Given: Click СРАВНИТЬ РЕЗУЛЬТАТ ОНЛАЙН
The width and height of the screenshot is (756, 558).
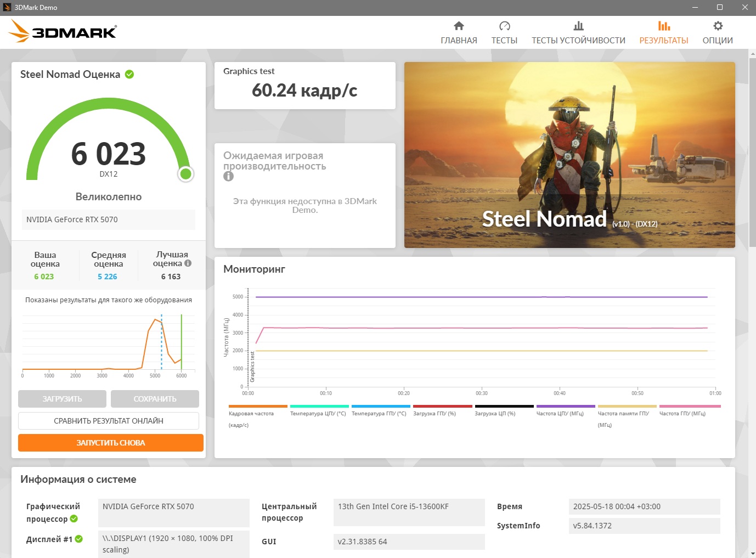Looking at the screenshot, I should (109, 421).
